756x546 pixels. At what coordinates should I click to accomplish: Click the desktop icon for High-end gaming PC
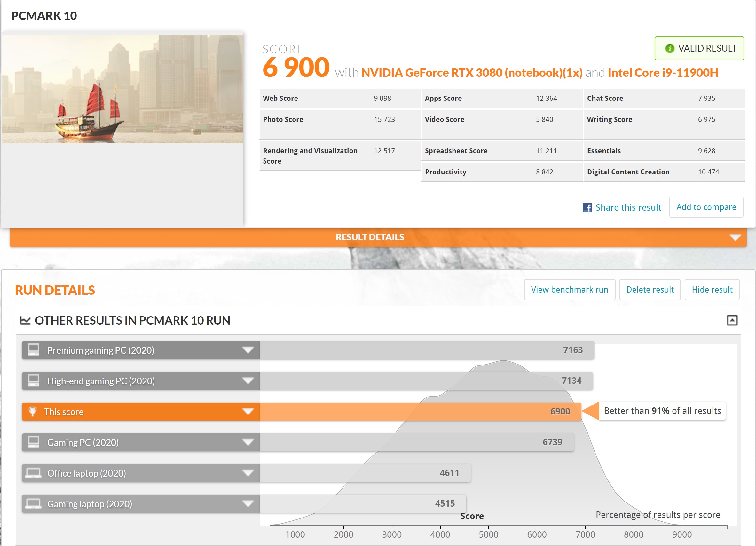34,381
